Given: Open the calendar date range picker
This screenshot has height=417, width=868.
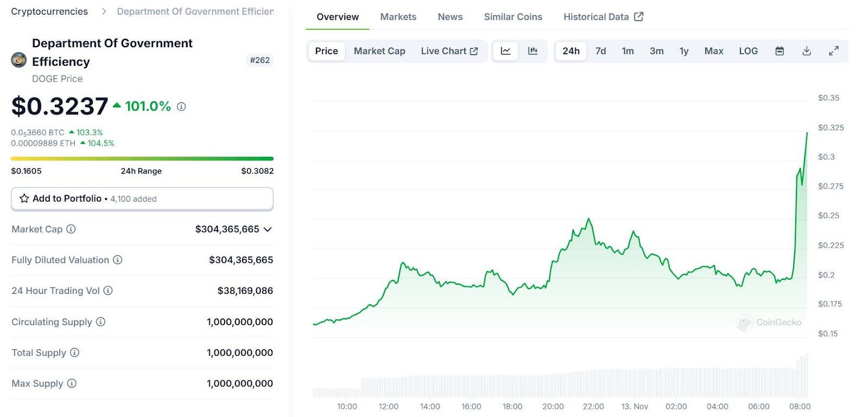Looking at the screenshot, I should [780, 51].
